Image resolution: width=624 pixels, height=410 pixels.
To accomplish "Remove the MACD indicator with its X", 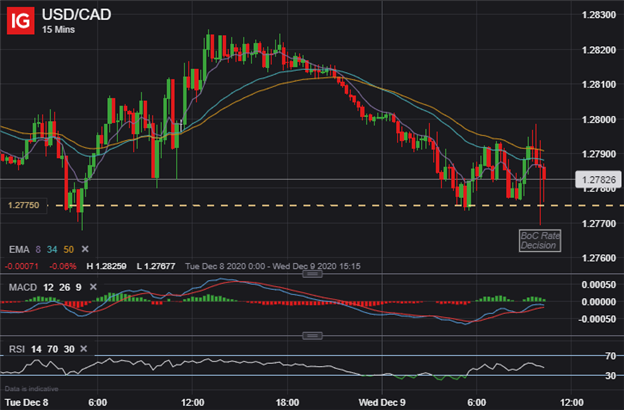I will pos(93,287).
